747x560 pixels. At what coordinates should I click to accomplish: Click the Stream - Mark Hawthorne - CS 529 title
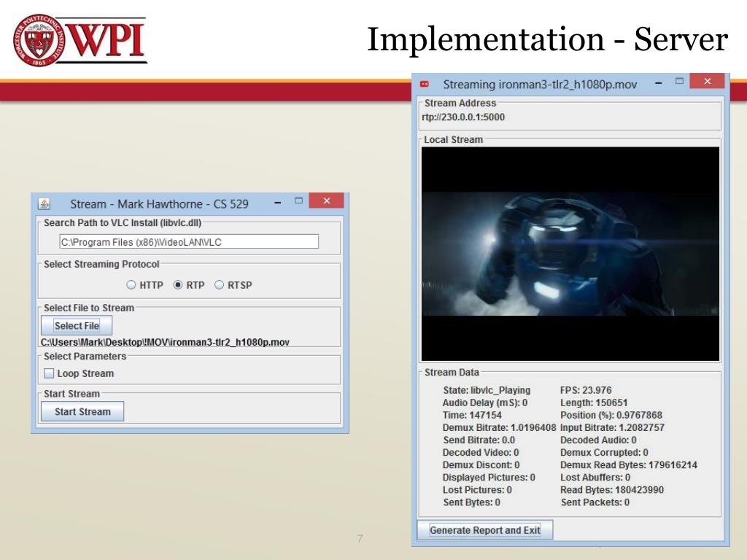tap(159, 204)
